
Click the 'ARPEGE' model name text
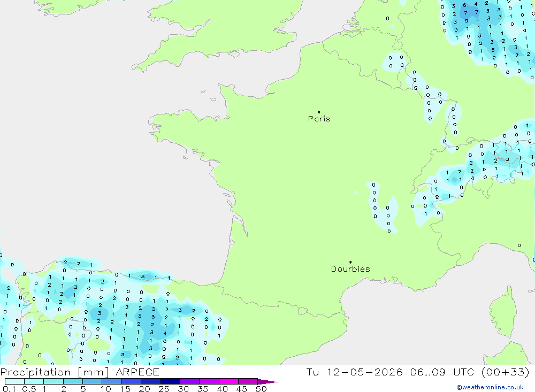[x=137, y=372]
